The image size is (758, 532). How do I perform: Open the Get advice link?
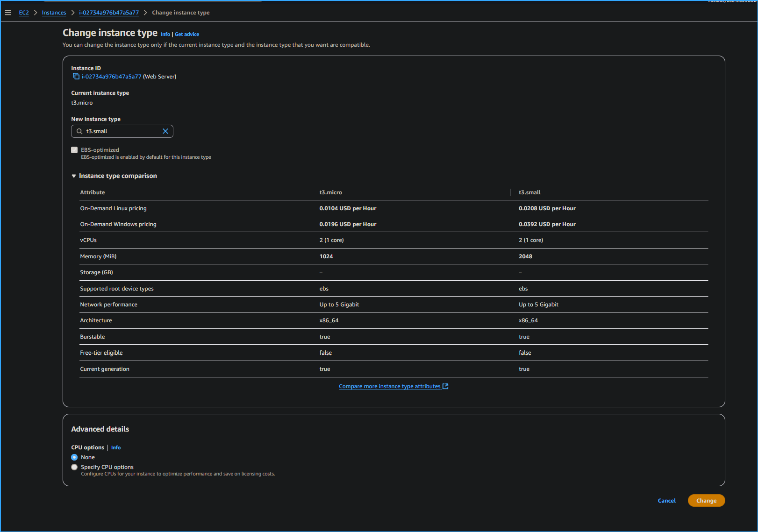coord(187,34)
